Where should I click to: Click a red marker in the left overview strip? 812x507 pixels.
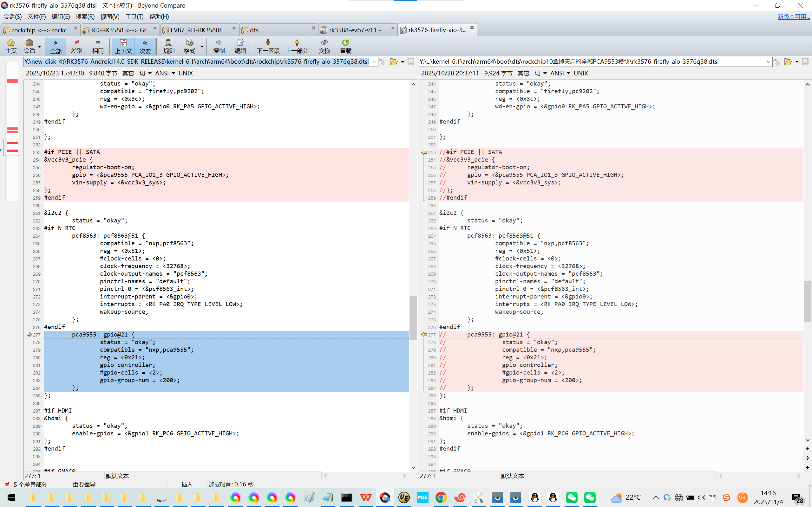(x=12, y=81)
